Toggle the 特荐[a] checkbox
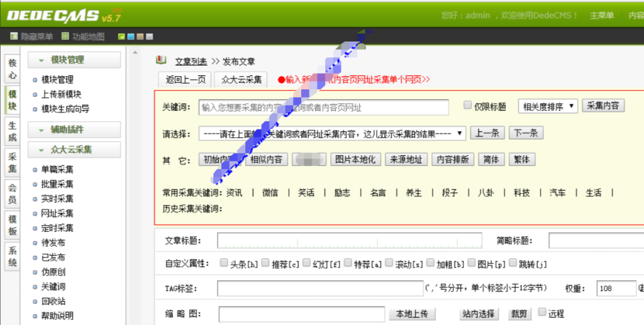 point(348,263)
